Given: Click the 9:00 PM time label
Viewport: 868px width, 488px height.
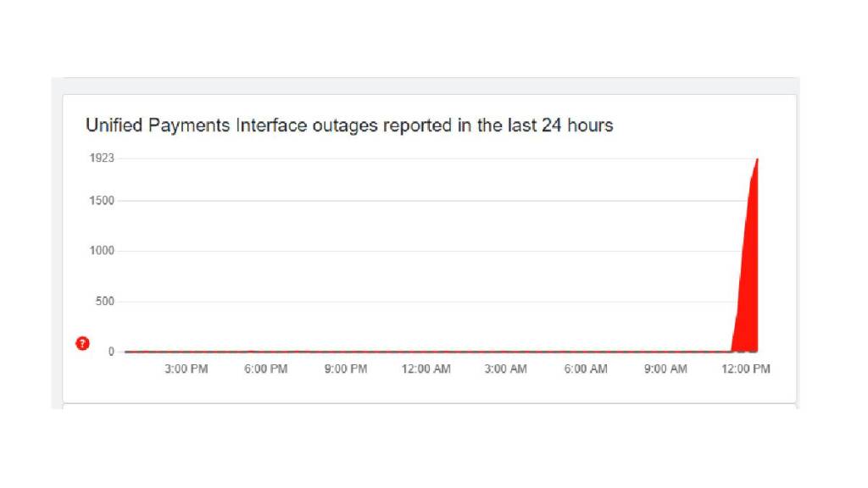Looking at the screenshot, I should click(x=346, y=369).
